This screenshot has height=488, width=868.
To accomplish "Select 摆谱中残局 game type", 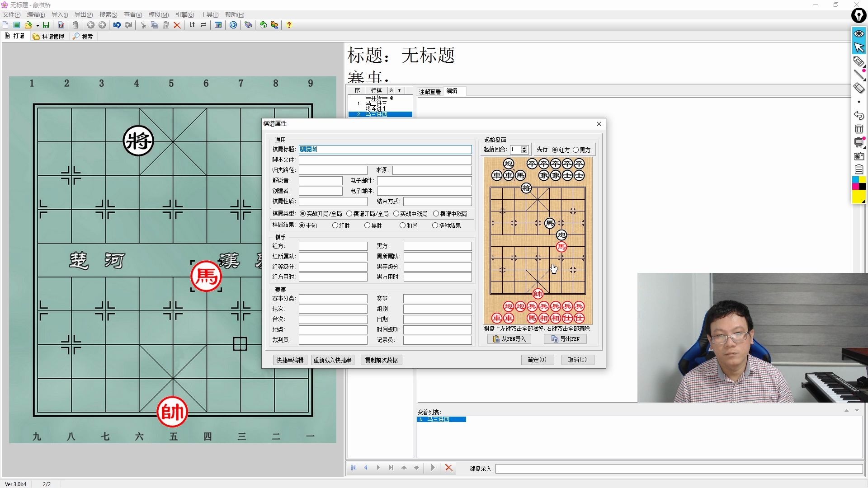I will click(x=450, y=214).
